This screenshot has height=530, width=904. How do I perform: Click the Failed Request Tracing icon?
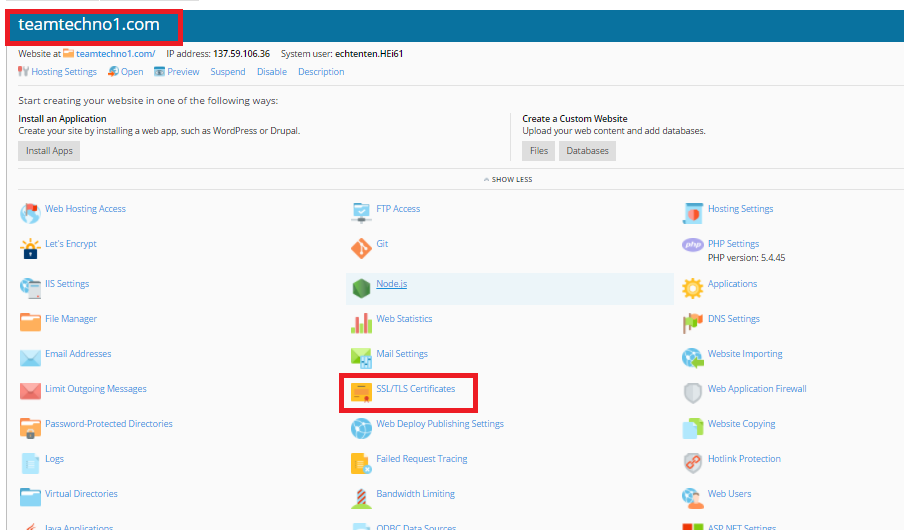[361, 463]
